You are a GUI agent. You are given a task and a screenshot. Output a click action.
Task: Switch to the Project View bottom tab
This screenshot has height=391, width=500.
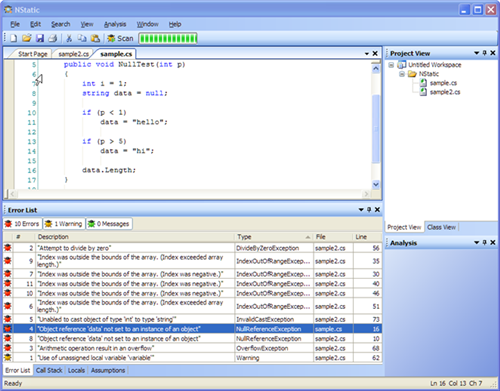(404, 227)
